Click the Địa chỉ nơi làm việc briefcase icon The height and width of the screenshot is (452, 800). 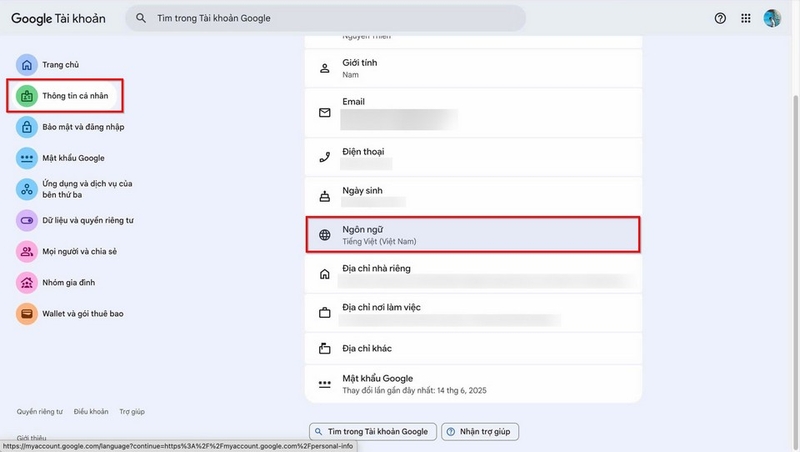coord(324,313)
